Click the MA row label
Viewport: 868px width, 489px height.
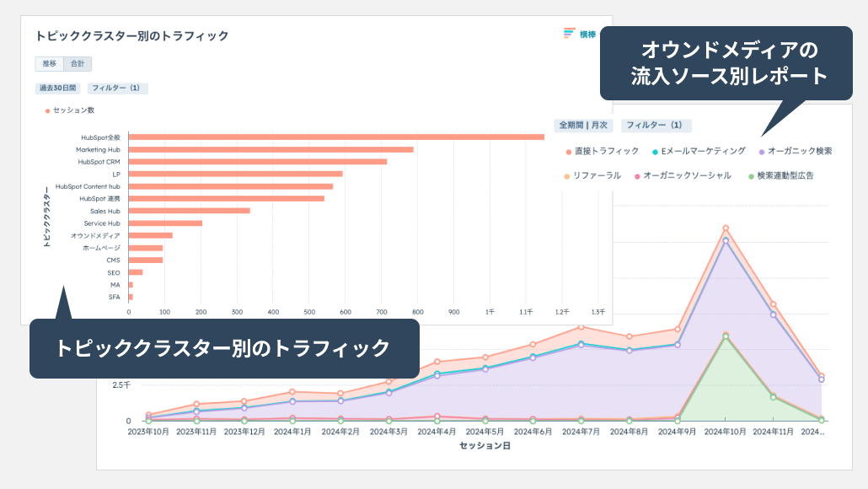115,285
